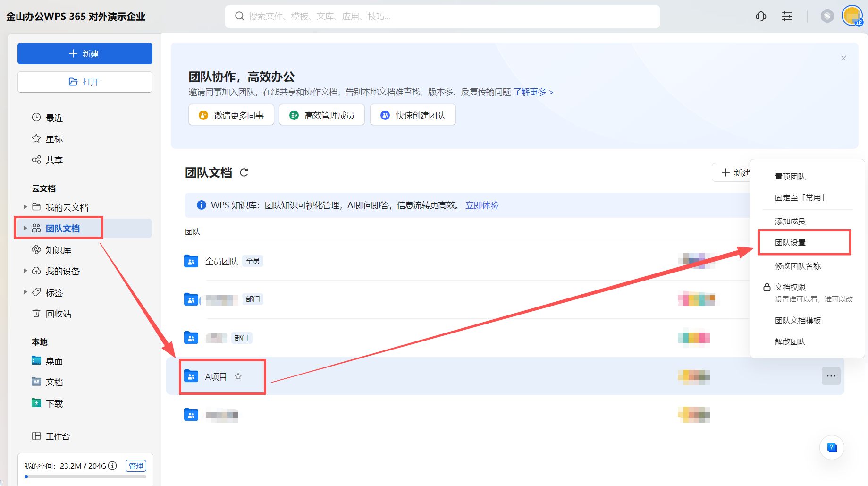Open 下载 local folder
This screenshot has width=868, height=486.
coord(47,403)
